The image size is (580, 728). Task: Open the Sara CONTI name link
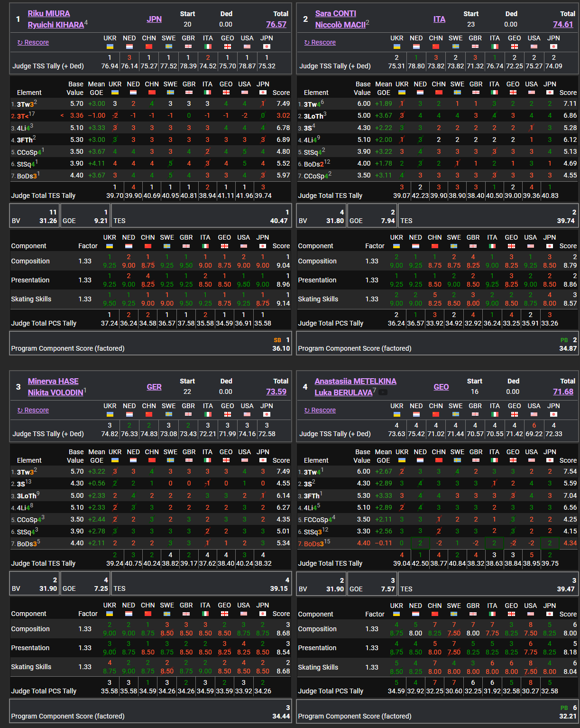point(335,13)
